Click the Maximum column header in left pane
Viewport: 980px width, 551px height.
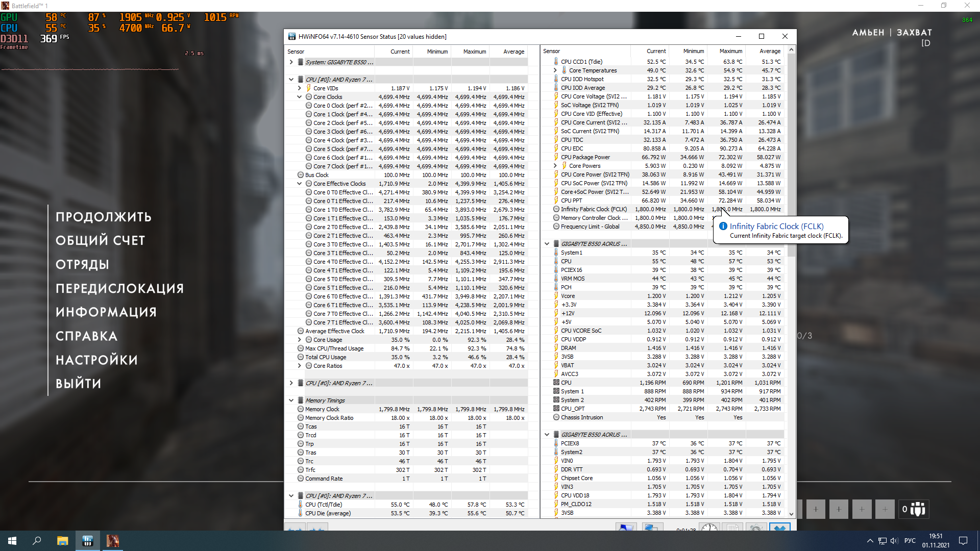pos(474,52)
